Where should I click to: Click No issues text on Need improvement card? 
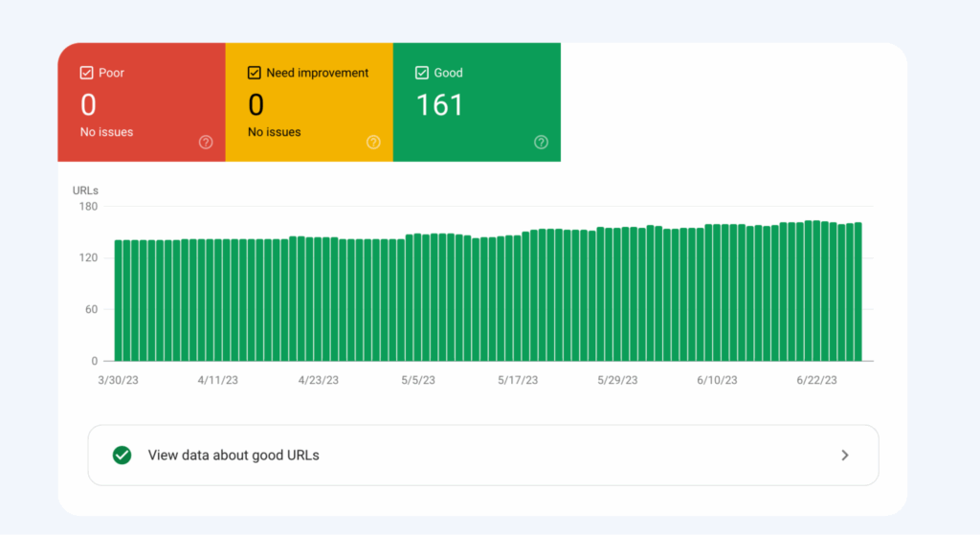coord(275,132)
